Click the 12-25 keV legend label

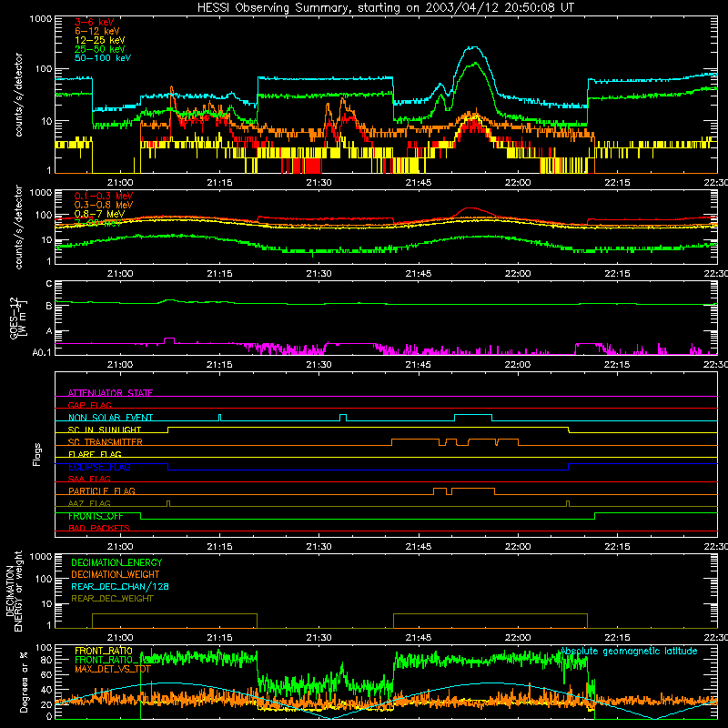click(100, 40)
